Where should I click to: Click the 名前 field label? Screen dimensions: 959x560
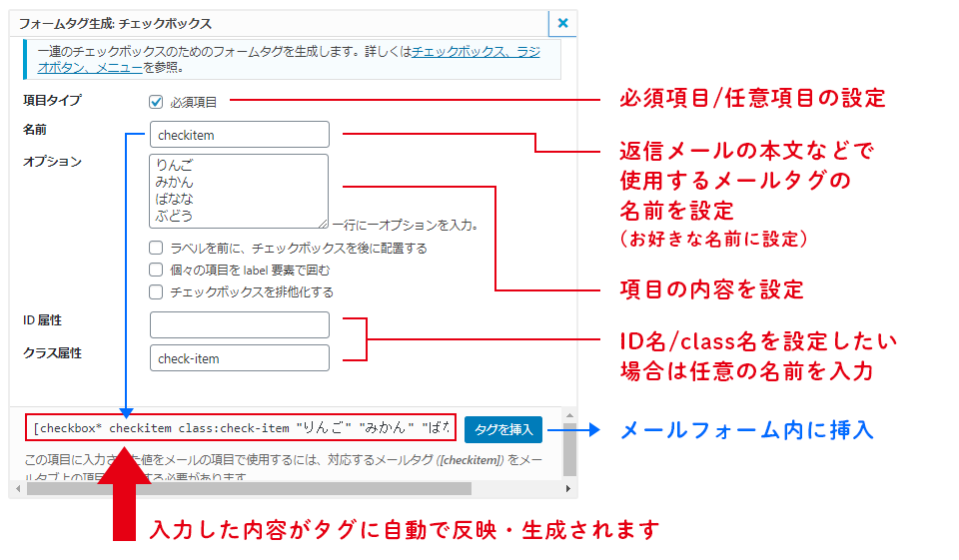click(x=35, y=130)
